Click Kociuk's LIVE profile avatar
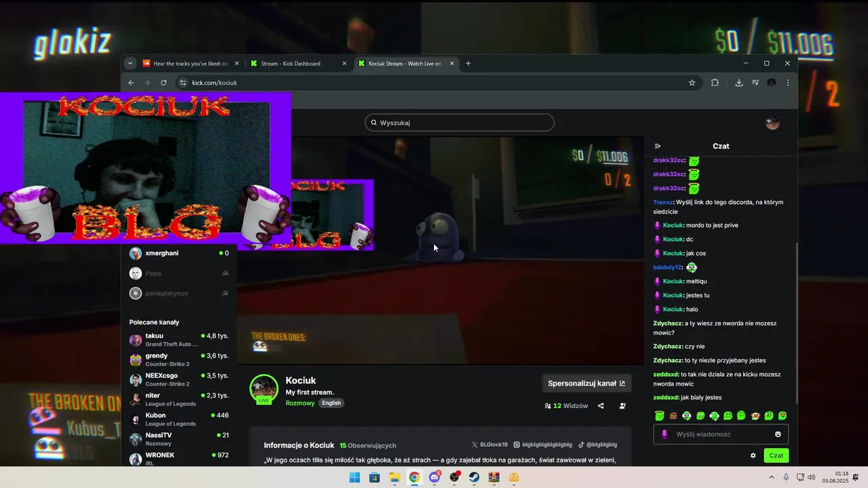This screenshot has width=868, height=488. (264, 389)
